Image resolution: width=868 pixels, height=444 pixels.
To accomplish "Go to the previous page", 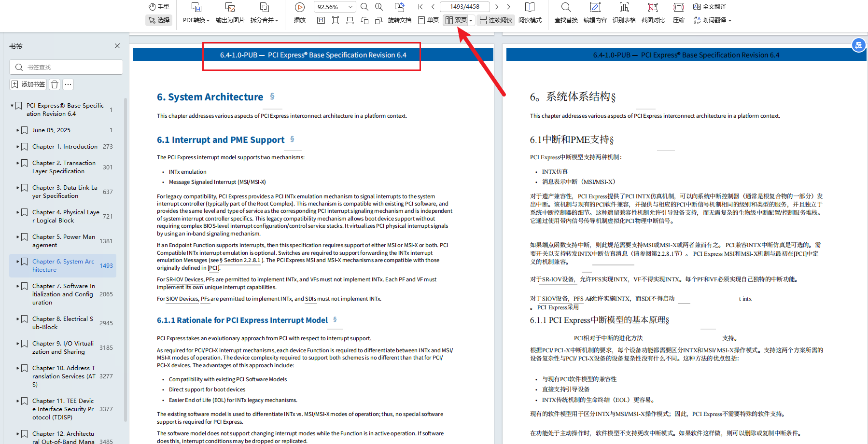I will pyautogui.click(x=433, y=7).
